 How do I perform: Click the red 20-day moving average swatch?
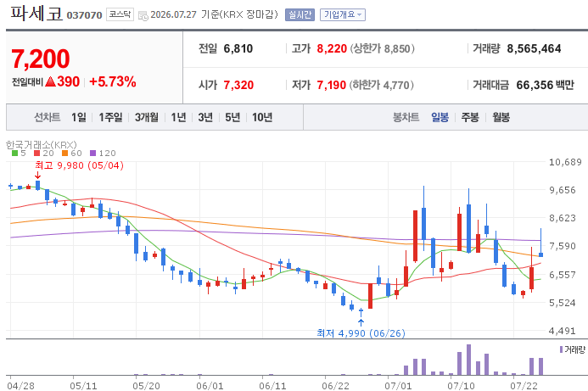pyautogui.click(x=36, y=153)
